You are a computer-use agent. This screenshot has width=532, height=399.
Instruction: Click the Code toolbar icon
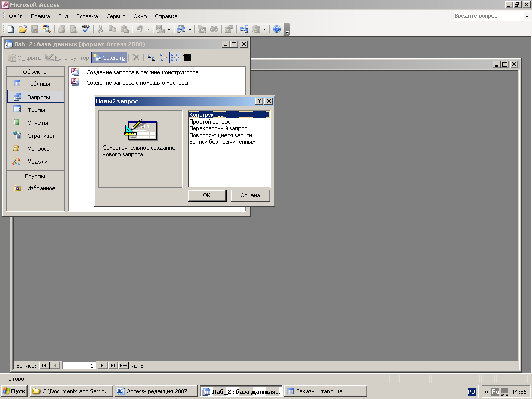point(202,29)
